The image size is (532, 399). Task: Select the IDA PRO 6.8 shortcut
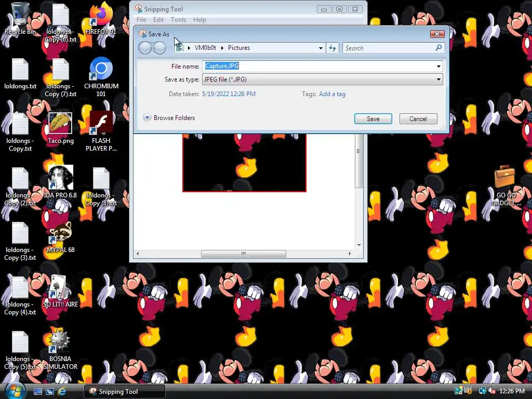[60, 182]
